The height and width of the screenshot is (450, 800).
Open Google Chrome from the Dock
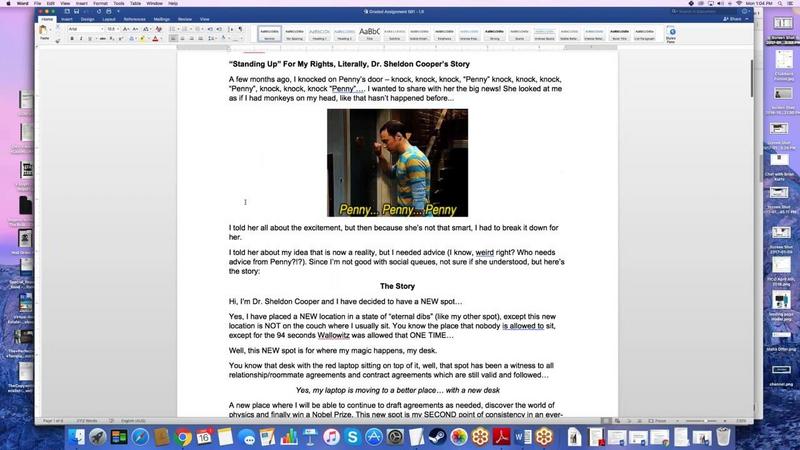click(x=183, y=437)
